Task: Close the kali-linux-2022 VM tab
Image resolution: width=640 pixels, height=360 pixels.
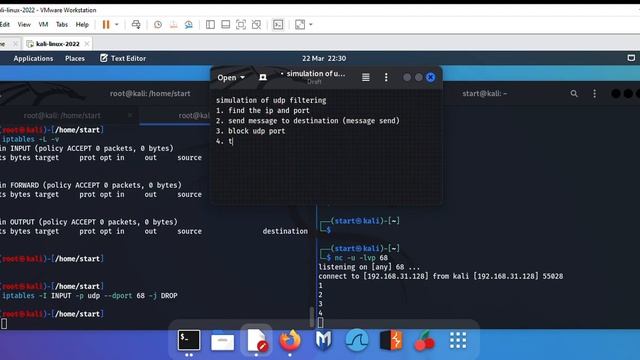Action: point(87,44)
